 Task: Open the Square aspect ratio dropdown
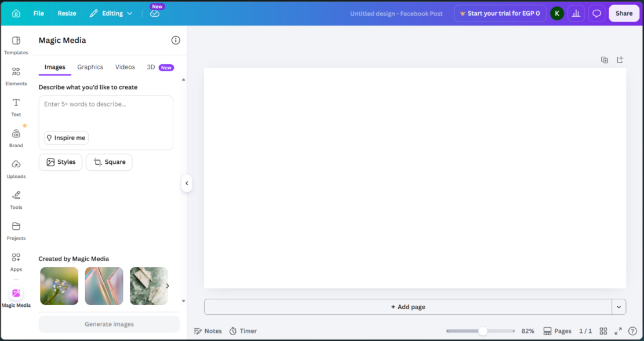click(109, 162)
